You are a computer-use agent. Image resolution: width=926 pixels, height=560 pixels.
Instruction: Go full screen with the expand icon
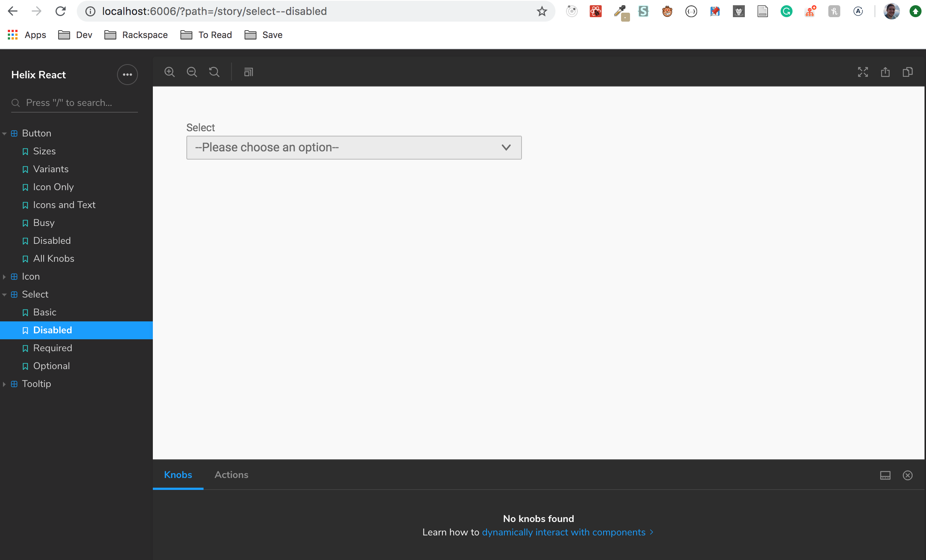(863, 72)
